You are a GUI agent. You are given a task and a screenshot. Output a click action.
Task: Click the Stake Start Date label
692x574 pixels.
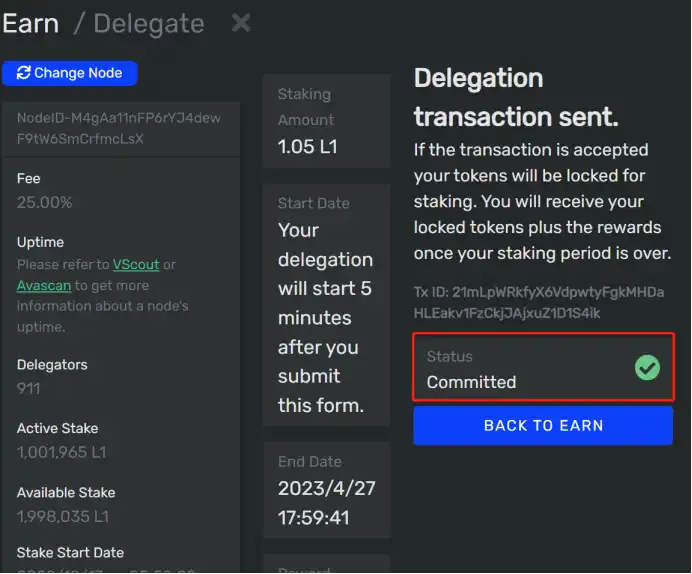tap(70, 552)
